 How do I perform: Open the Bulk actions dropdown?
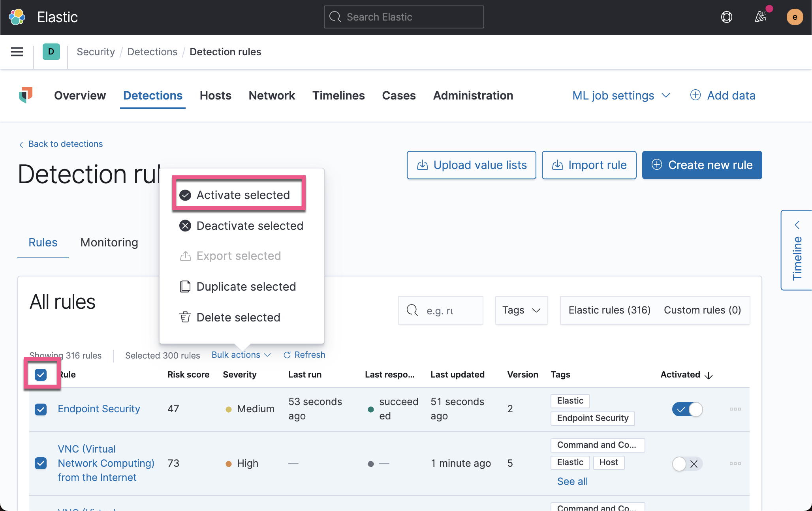coord(241,355)
